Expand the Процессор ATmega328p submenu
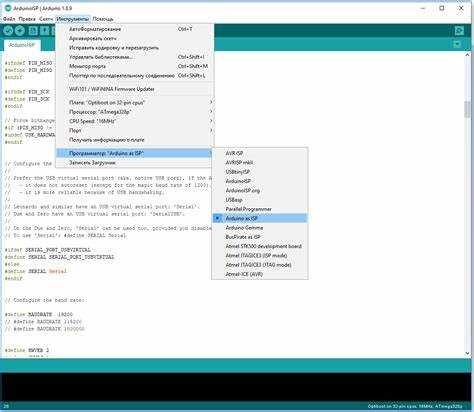474x412 pixels. [134, 112]
